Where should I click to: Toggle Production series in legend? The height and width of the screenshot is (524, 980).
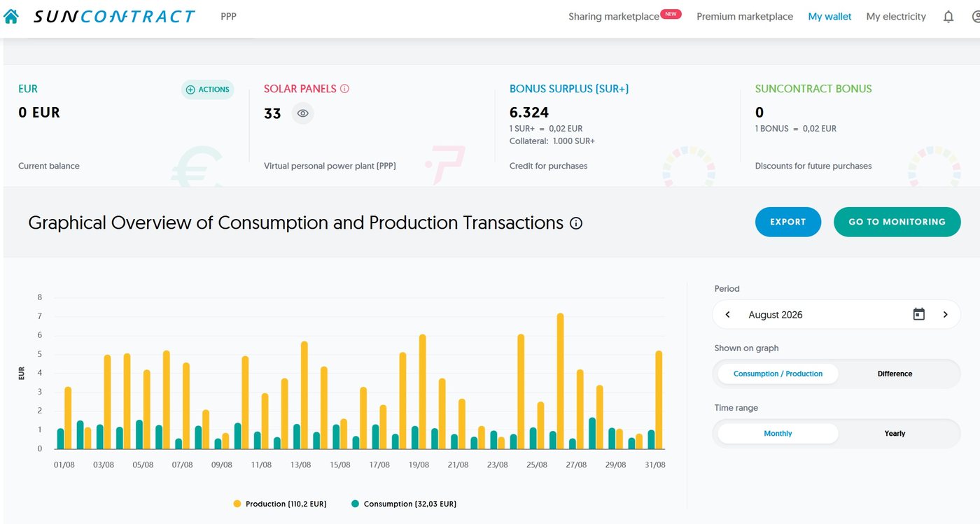[x=280, y=504]
